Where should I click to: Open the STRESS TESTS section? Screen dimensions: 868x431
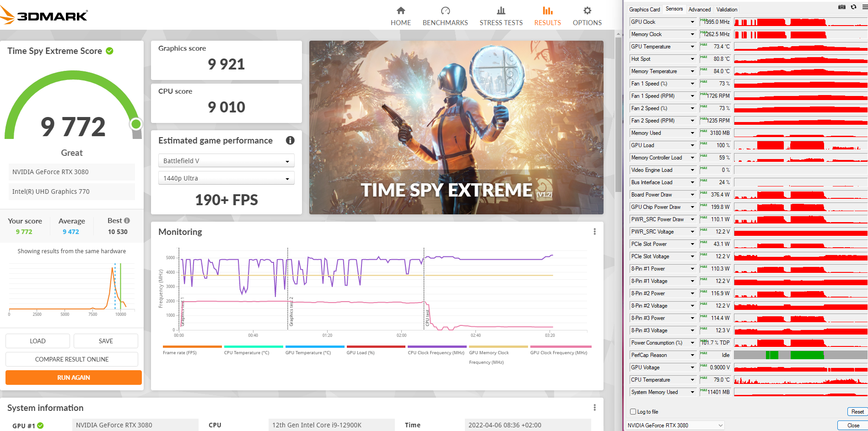[501, 16]
